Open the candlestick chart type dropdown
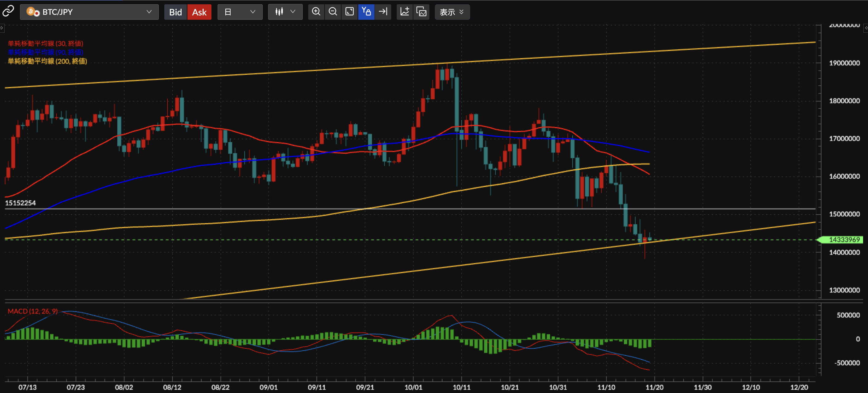This screenshot has width=868, height=393. (x=285, y=12)
